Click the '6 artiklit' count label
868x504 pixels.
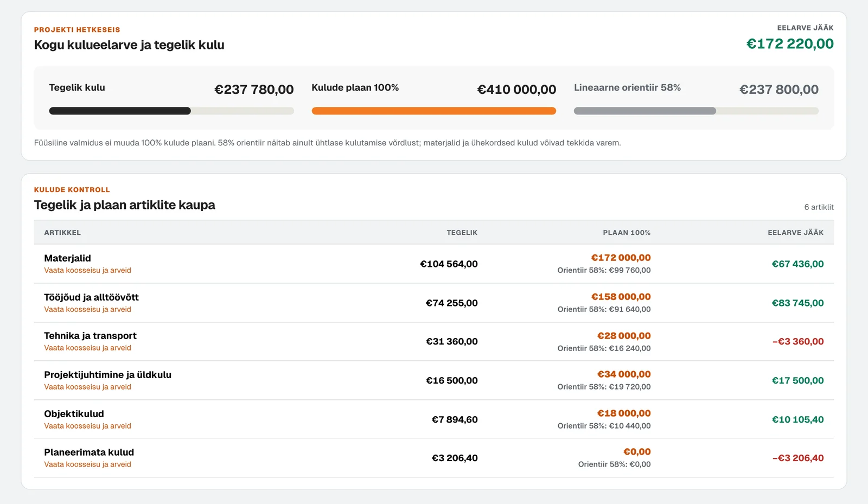pyautogui.click(x=819, y=207)
